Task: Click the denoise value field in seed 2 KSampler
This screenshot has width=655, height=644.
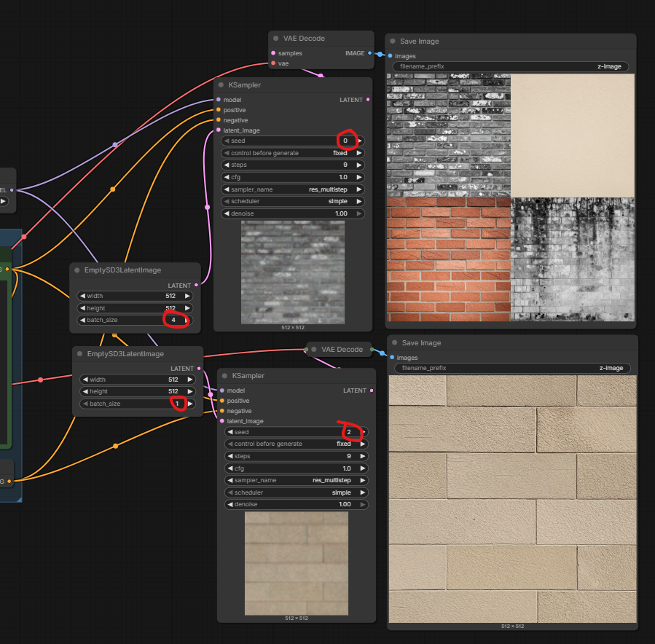Action: (x=297, y=504)
